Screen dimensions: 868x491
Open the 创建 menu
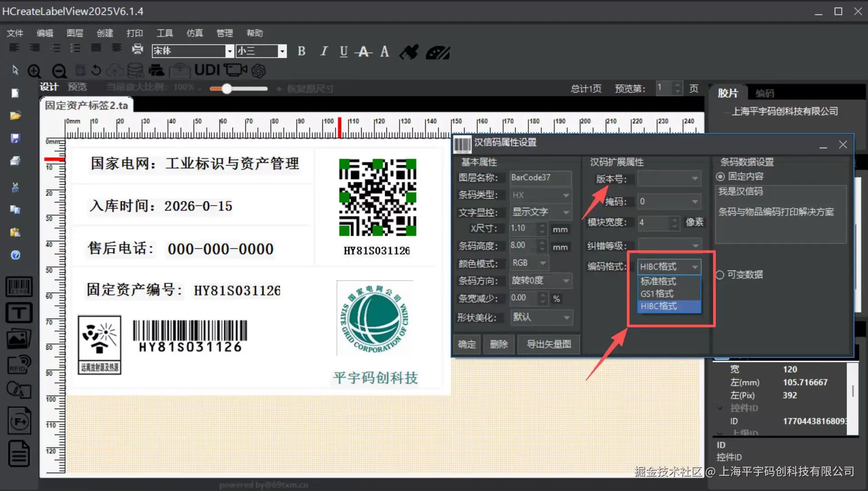click(105, 33)
